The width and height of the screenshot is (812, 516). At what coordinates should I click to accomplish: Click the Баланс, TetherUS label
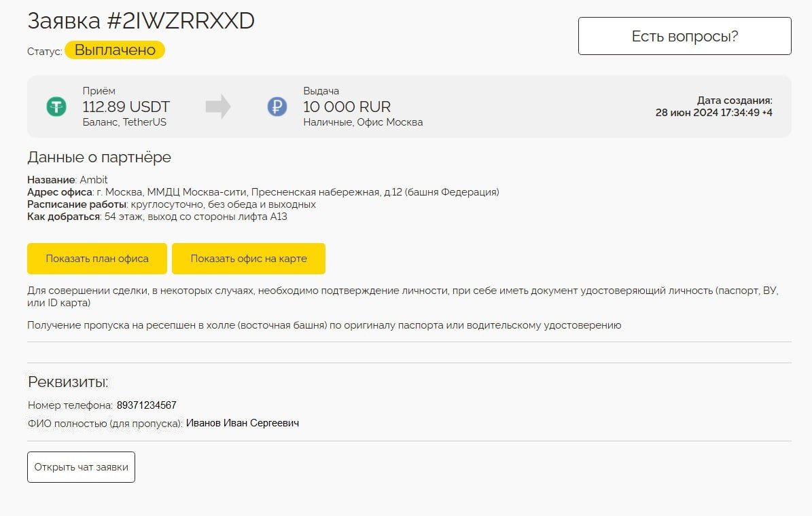tap(124, 122)
